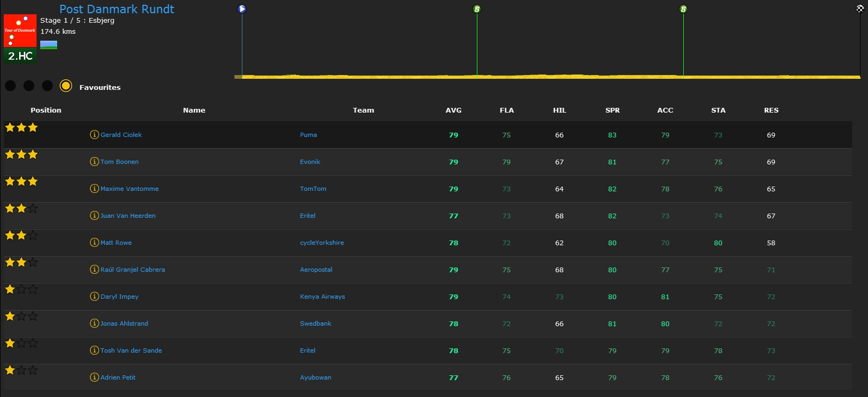Open the Evonik team link

coord(310,162)
